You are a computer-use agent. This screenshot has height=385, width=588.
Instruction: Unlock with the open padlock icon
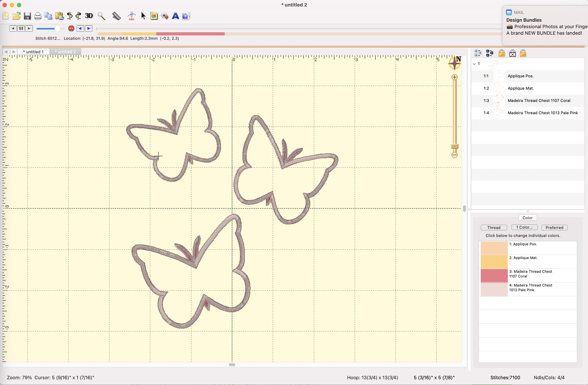[x=523, y=53]
